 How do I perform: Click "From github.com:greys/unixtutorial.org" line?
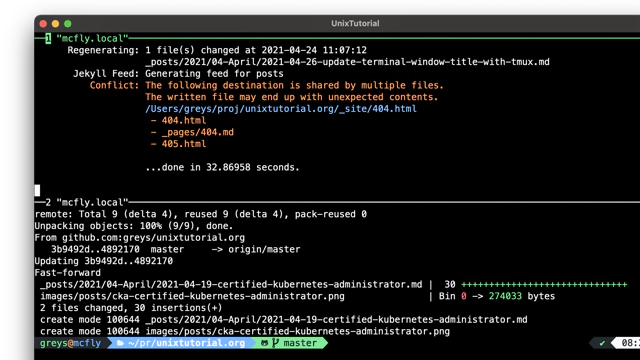pos(140,238)
